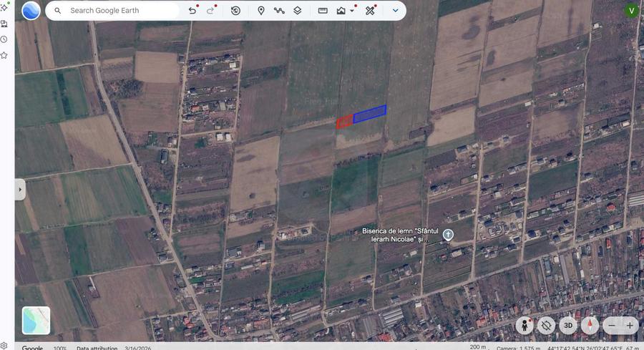Open the projects icon in sidebar
The height and width of the screenshot is (350, 644).
[x=4, y=24]
